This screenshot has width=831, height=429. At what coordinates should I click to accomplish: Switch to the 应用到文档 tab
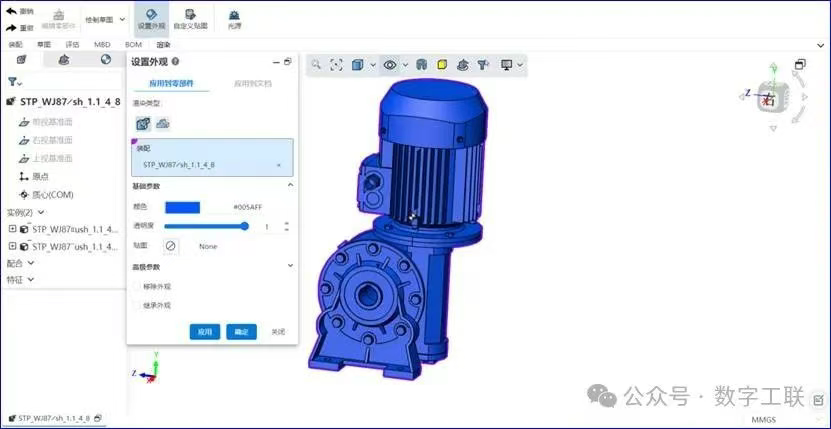[253, 84]
